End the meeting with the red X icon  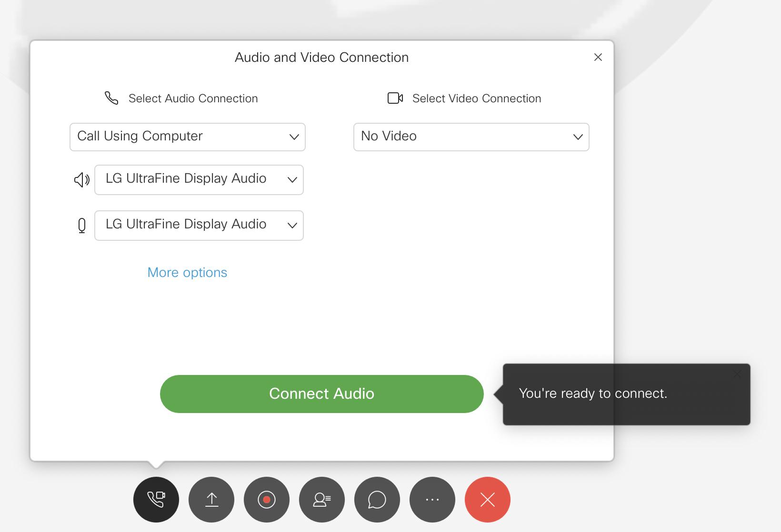pyautogui.click(x=487, y=500)
